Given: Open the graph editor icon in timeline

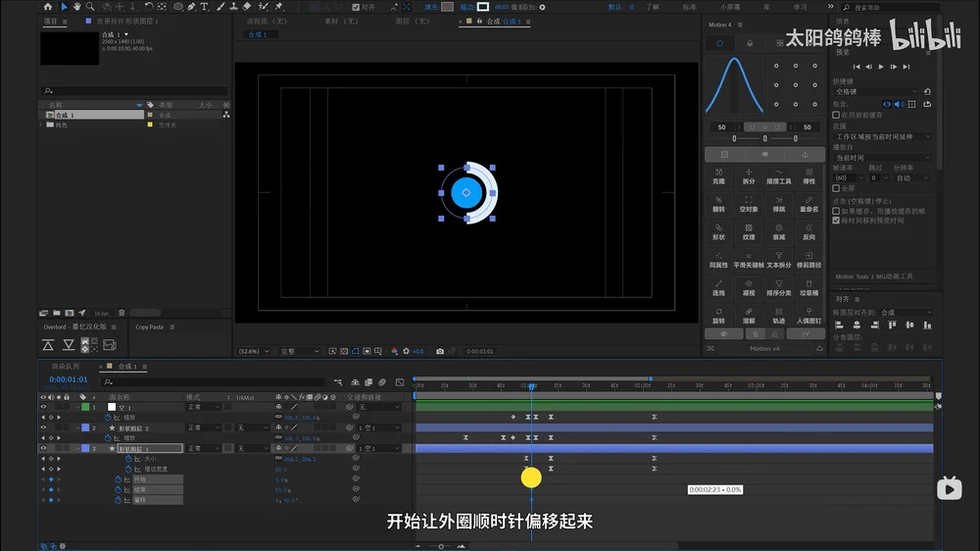Looking at the screenshot, I should (x=400, y=382).
